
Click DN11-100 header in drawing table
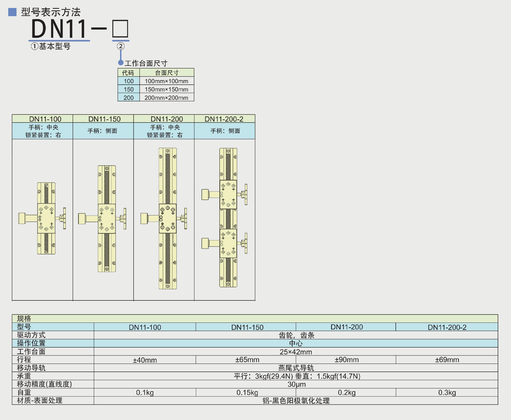coord(45,119)
